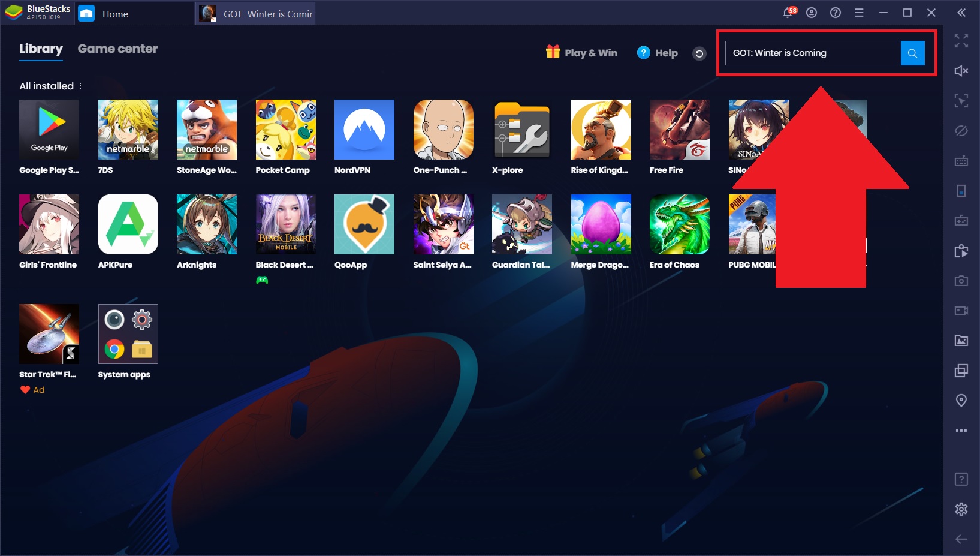Toggle the eye-slash overlay icon

[961, 131]
